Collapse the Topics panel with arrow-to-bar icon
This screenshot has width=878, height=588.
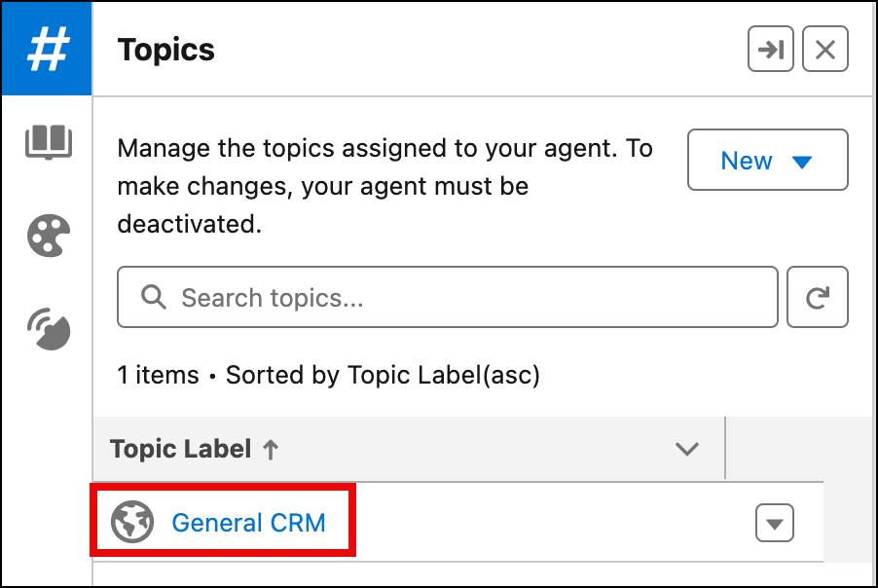[x=771, y=50]
